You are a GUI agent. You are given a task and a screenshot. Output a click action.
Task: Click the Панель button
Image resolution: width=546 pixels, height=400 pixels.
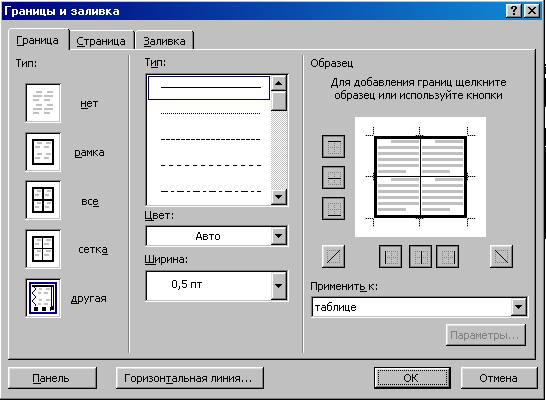(52, 378)
